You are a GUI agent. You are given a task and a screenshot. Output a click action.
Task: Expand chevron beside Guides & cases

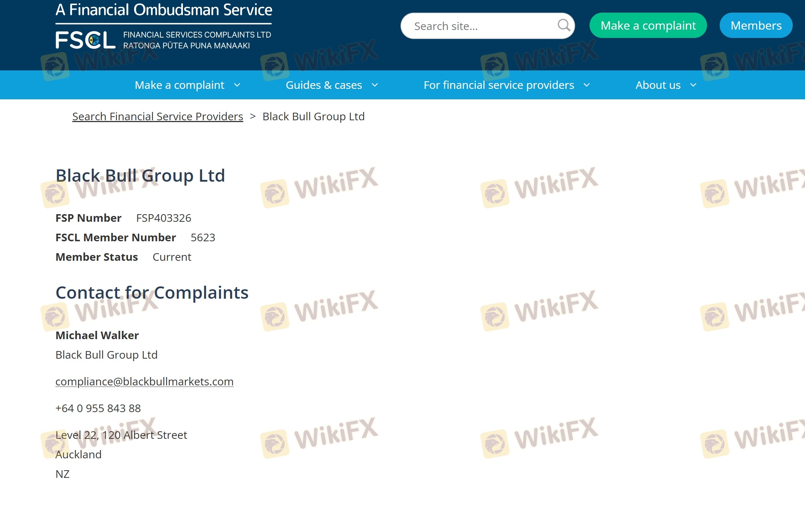pyautogui.click(x=375, y=85)
